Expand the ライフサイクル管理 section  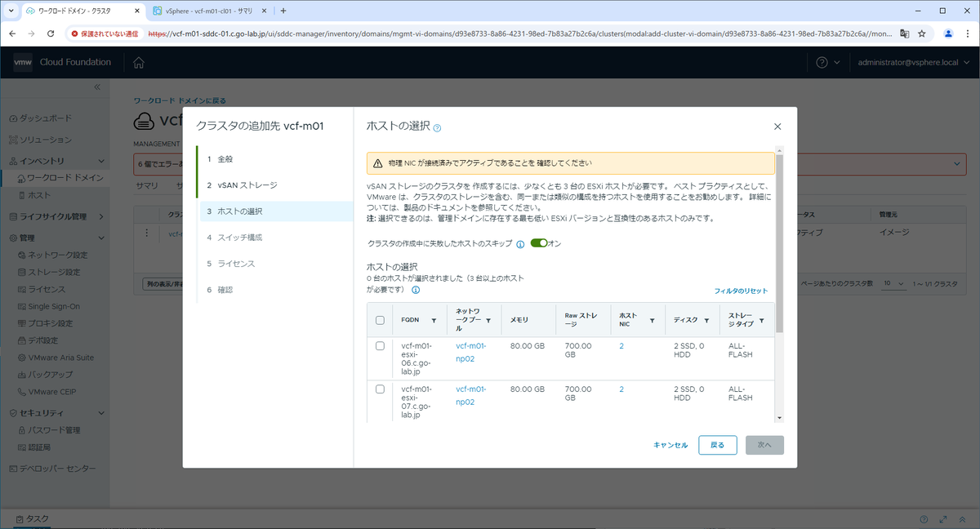click(x=101, y=216)
